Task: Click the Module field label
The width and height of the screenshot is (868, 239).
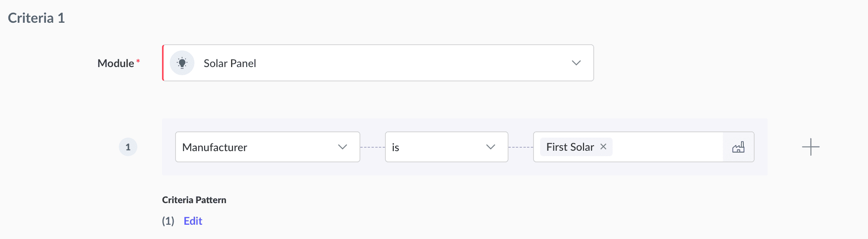Action: click(115, 63)
